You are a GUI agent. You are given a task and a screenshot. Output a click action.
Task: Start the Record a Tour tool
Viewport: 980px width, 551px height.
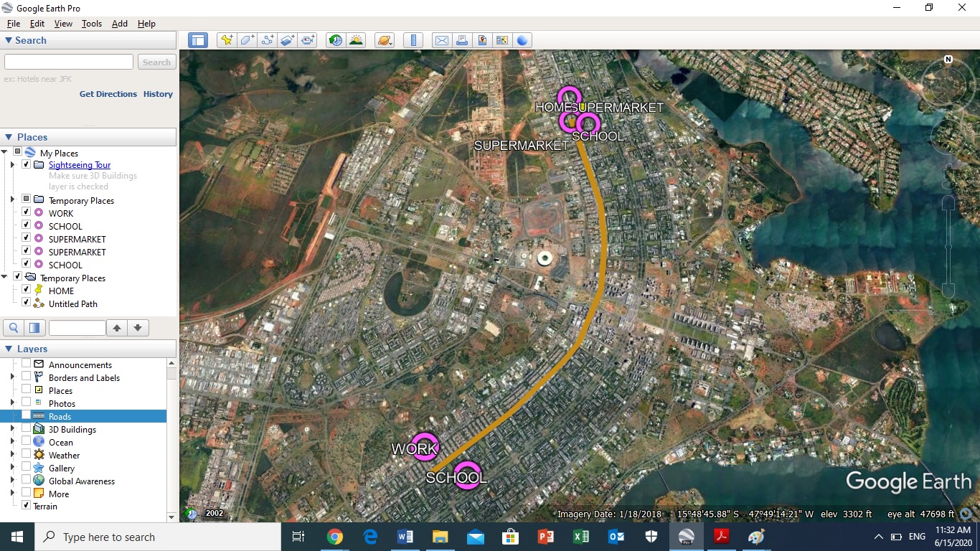pos(308,40)
